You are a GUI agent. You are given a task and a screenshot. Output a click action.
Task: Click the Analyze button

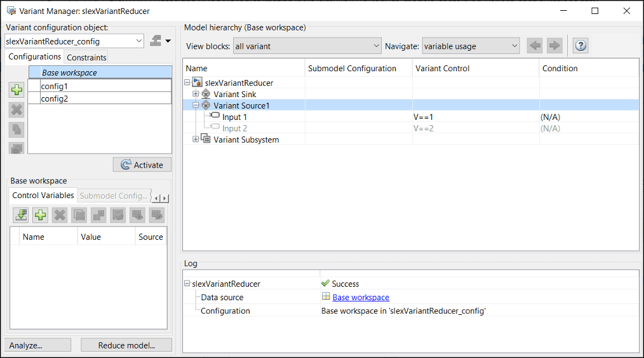coord(37,345)
